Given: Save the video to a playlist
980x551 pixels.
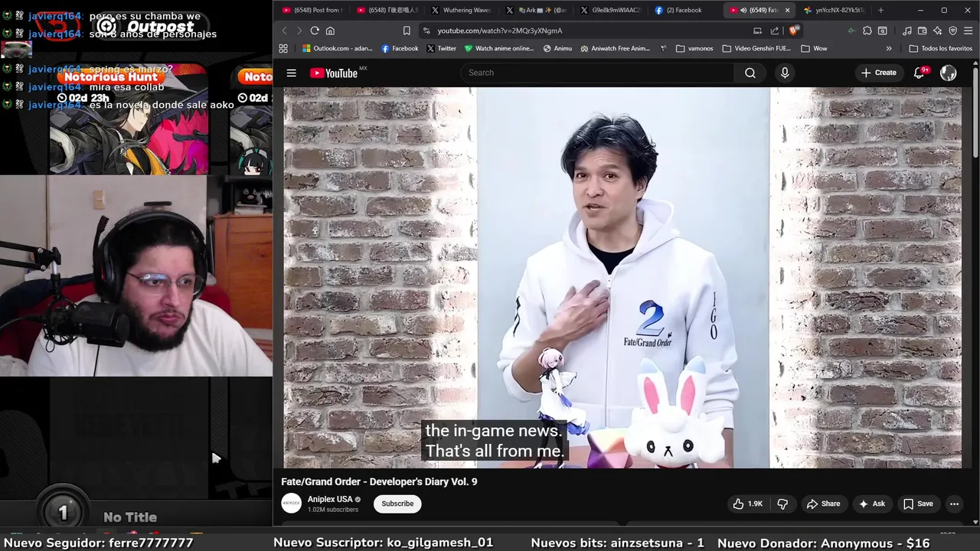Looking at the screenshot, I should coord(918,504).
